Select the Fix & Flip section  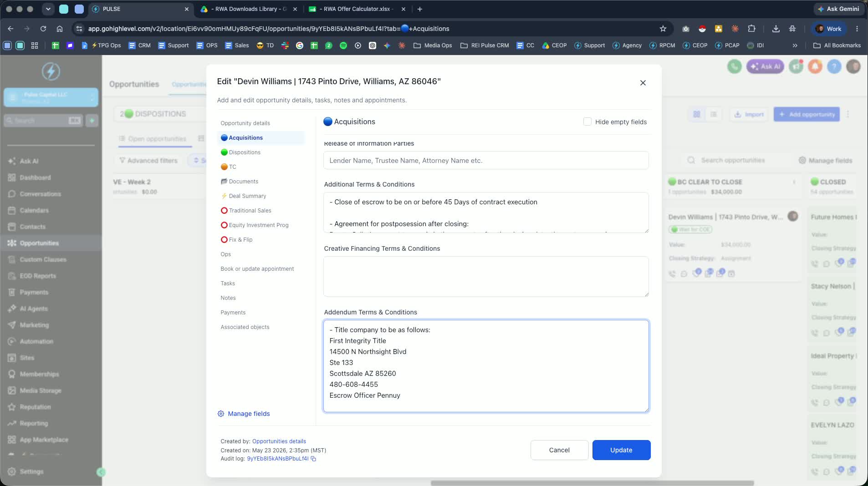pyautogui.click(x=261, y=240)
